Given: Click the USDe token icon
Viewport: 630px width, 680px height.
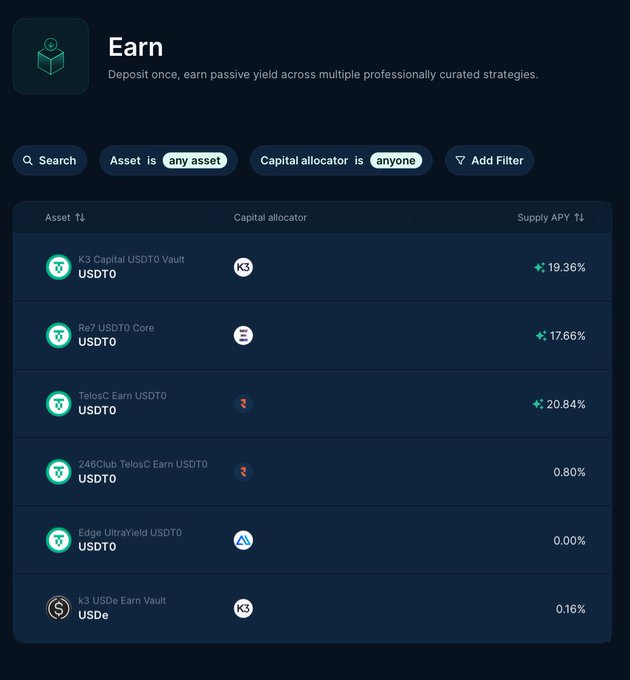Looking at the screenshot, I should pyautogui.click(x=59, y=608).
